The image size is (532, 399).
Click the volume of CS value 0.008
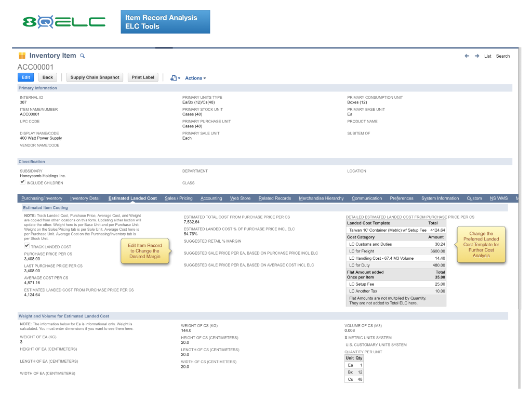[x=350, y=330]
